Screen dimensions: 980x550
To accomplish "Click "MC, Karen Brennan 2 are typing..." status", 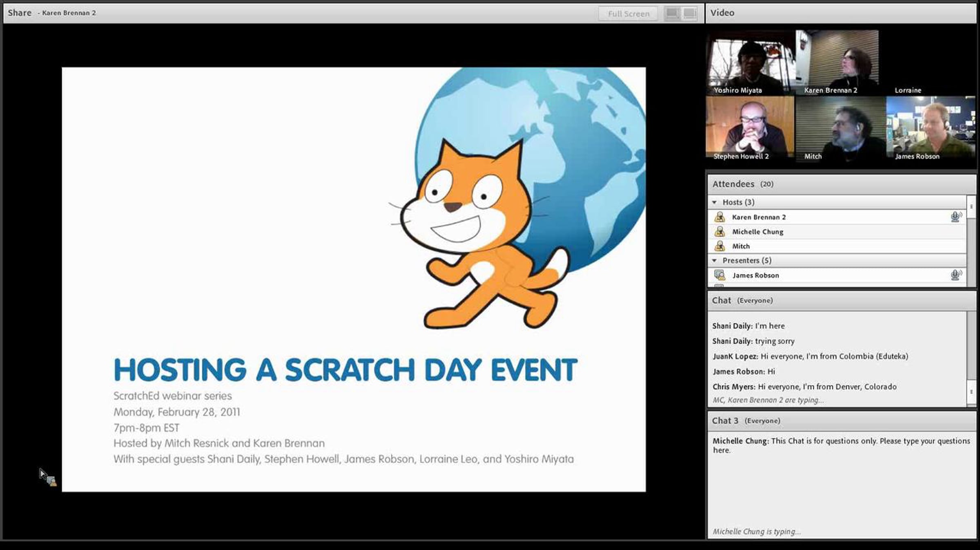I will pos(768,400).
